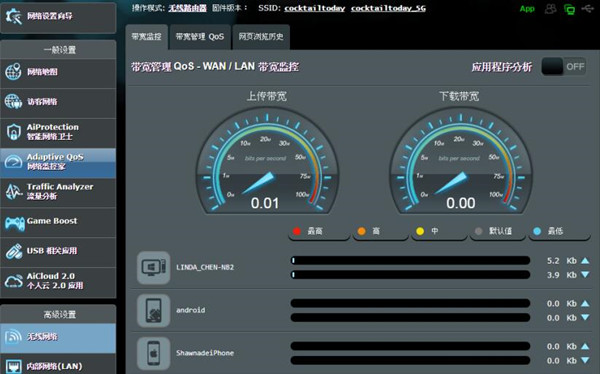Select the orange high priority swatch
The width and height of the screenshot is (600, 374).
(x=361, y=231)
